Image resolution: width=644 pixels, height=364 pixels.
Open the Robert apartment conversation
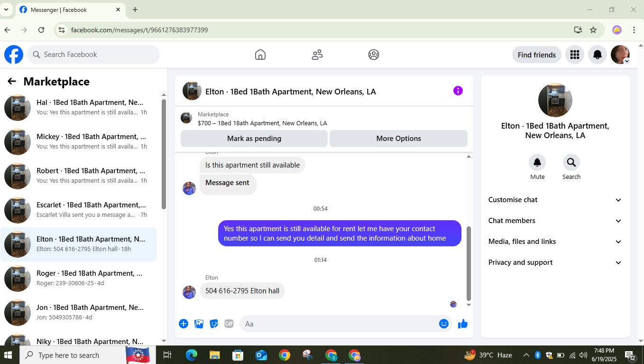[x=78, y=176]
